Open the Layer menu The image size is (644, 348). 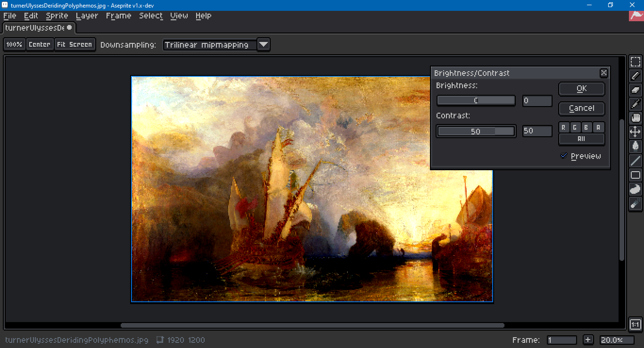(x=87, y=16)
